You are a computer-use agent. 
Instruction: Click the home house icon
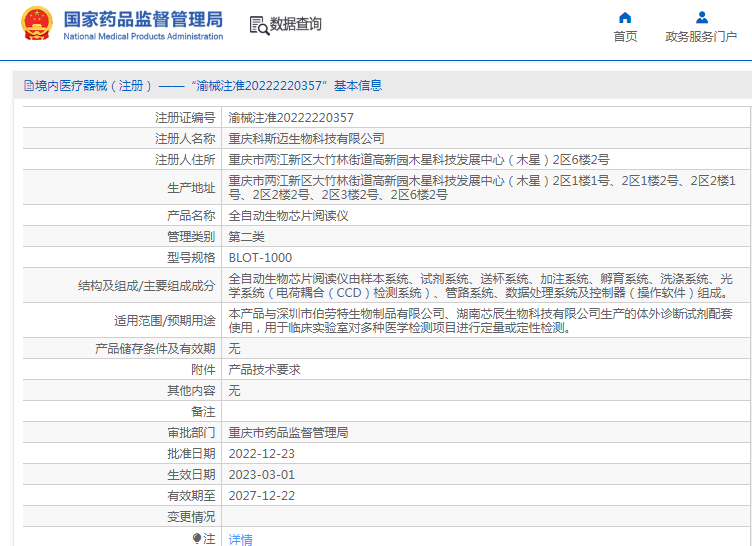[625, 18]
